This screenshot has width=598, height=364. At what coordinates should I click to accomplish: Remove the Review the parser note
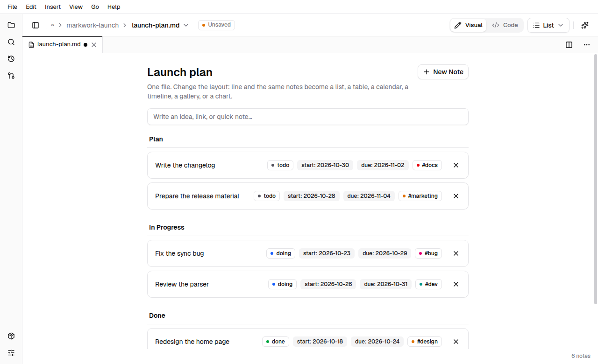(456, 284)
